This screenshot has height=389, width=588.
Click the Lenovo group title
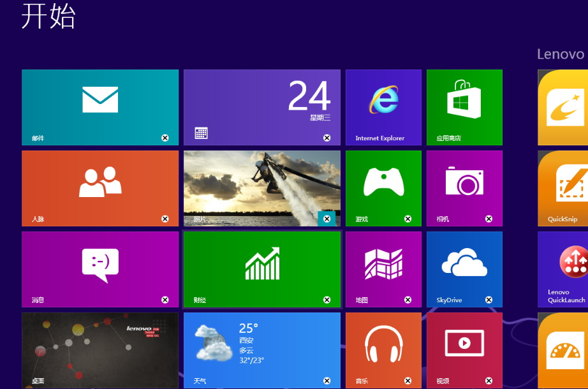(x=561, y=54)
